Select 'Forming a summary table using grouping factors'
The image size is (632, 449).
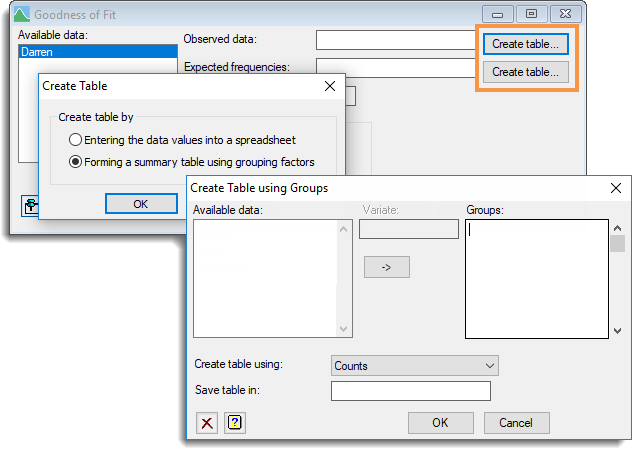click(75, 162)
